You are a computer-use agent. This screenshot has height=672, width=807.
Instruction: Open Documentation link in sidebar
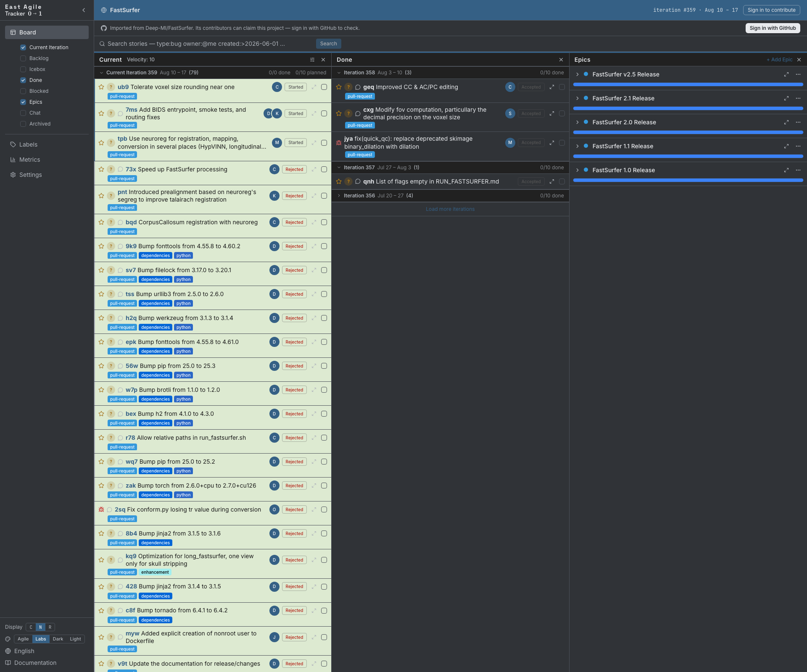35,663
